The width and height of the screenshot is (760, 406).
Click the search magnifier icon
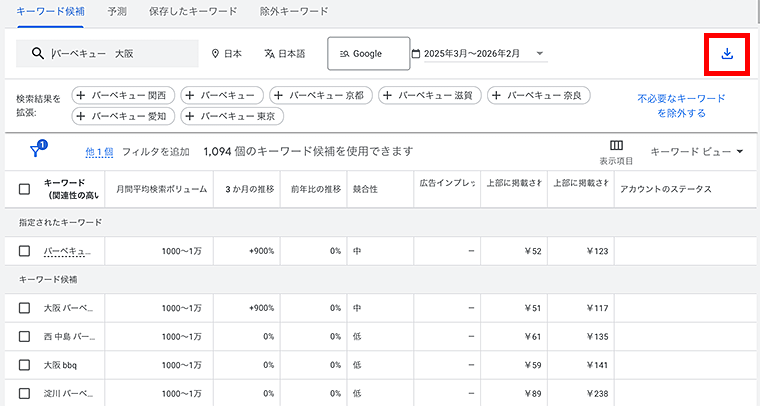tap(38, 53)
